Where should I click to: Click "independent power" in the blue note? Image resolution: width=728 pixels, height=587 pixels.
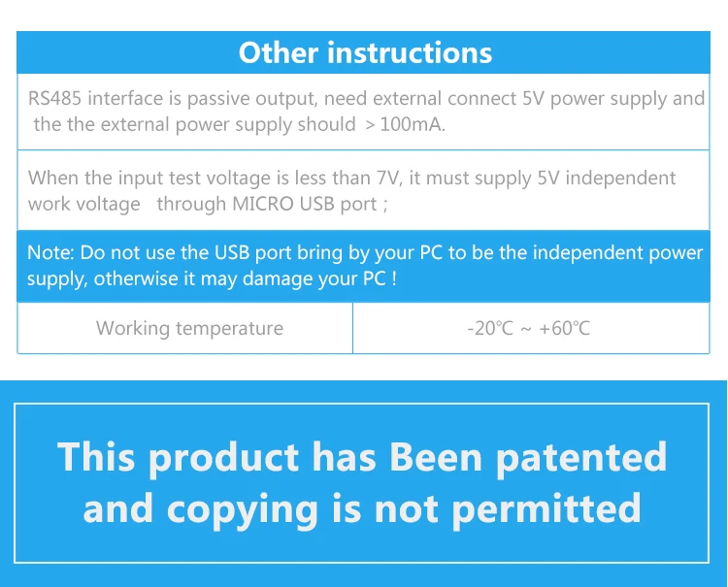click(617, 253)
